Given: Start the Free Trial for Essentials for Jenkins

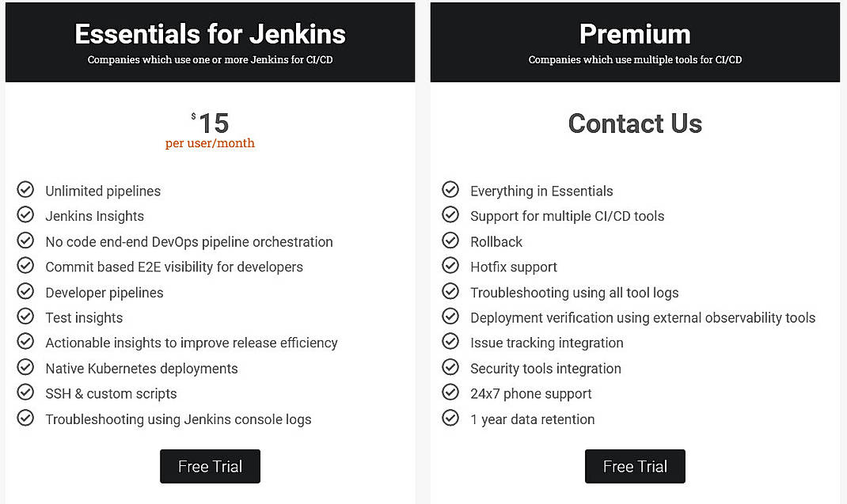Looking at the screenshot, I should (x=210, y=466).
